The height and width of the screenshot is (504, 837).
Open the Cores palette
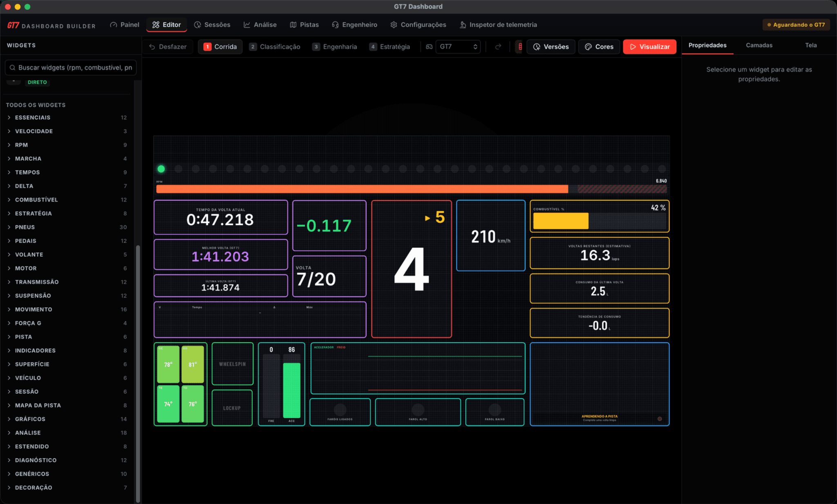tap(599, 47)
